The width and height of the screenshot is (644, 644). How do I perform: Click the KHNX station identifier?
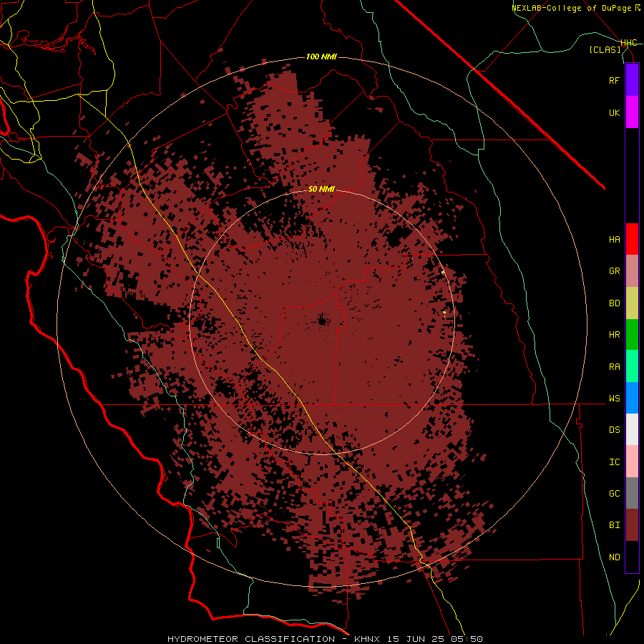[369, 639]
